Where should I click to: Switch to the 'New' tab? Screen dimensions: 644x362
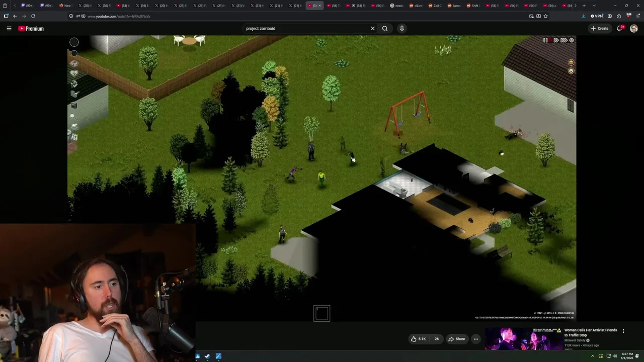coord(65,6)
